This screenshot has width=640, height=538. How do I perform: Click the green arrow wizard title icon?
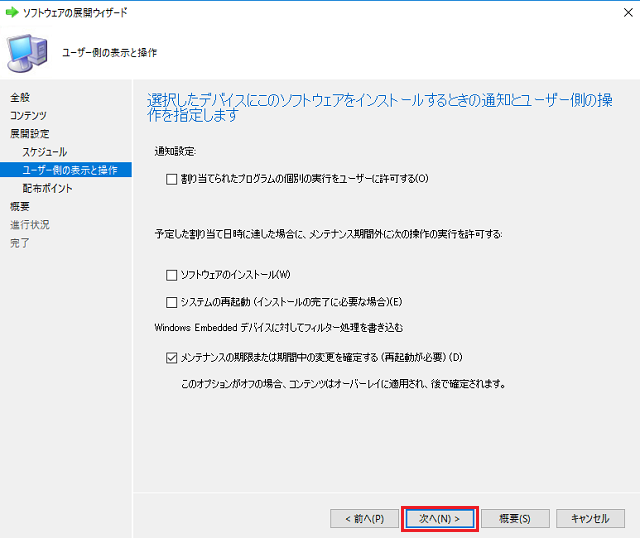(12, 12)
